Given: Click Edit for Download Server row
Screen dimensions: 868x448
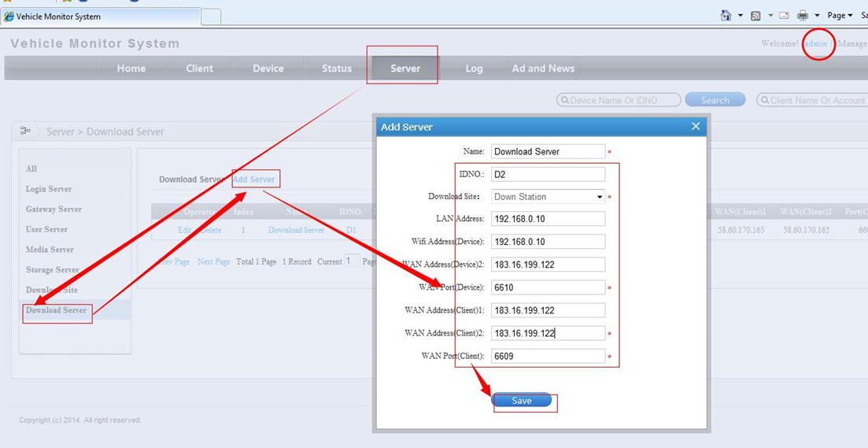Looking at the screenshot, I should (185, 231).
